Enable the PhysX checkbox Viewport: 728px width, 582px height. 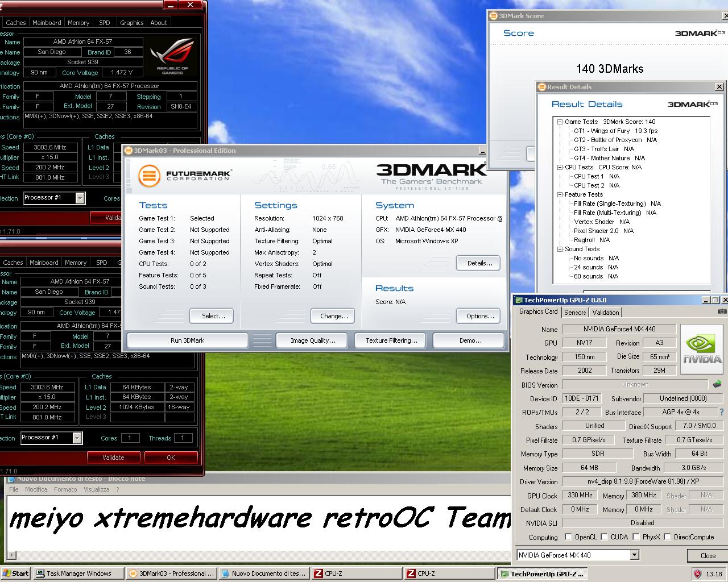click(x=635, y=537)
